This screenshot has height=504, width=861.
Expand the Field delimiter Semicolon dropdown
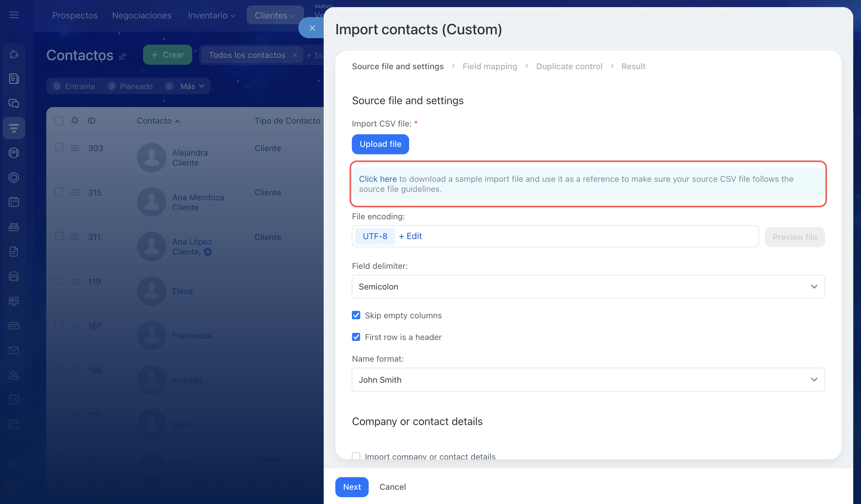click(588, 287)
